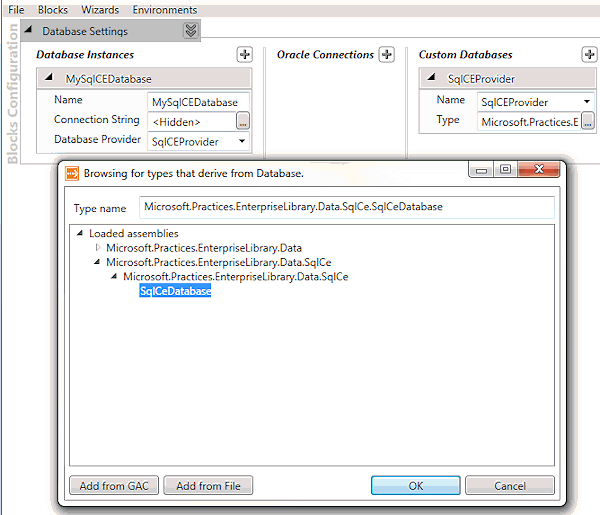The image size is (600, 515).
Task: Open Connection String ellipsis editor button
Action: 243,121
